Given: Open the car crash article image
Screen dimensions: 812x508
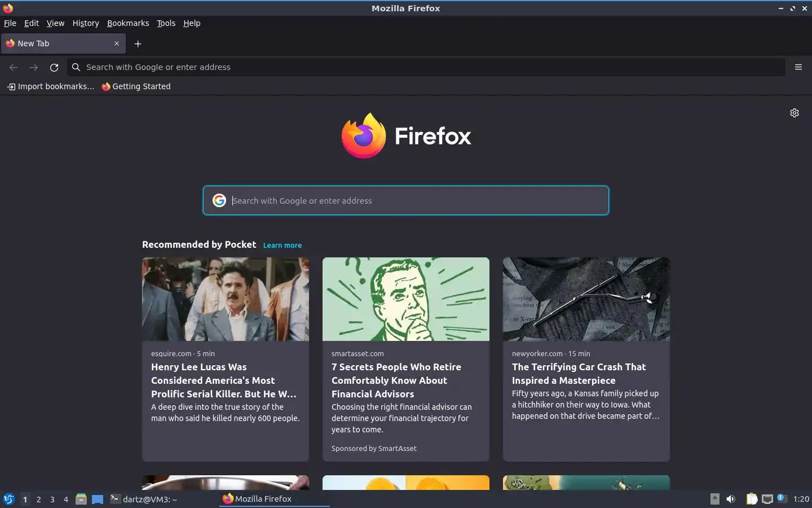Looking at the screenshot, I should click(586, 299).
